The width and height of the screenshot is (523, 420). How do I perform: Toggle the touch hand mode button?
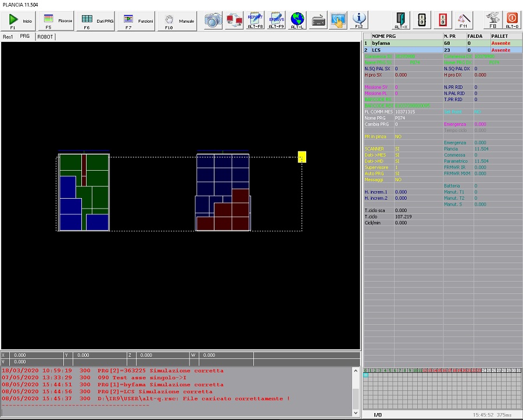click(338, 20)
